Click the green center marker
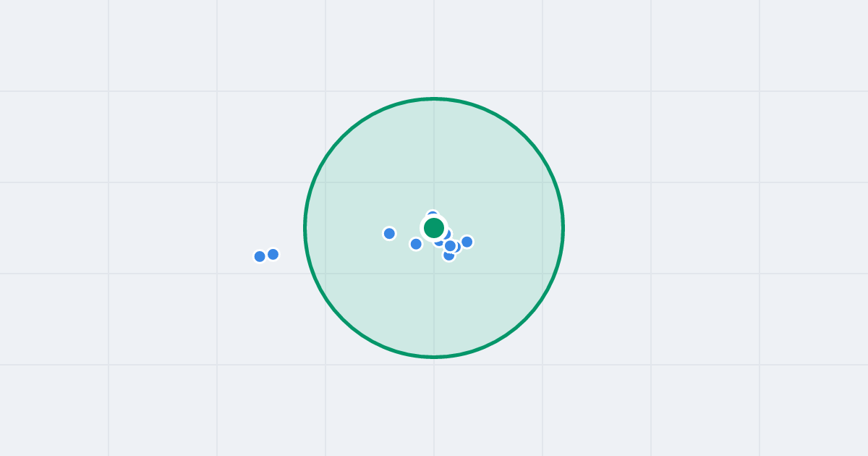The width and height of the screenshot is (868, 456). pos(434,228)
